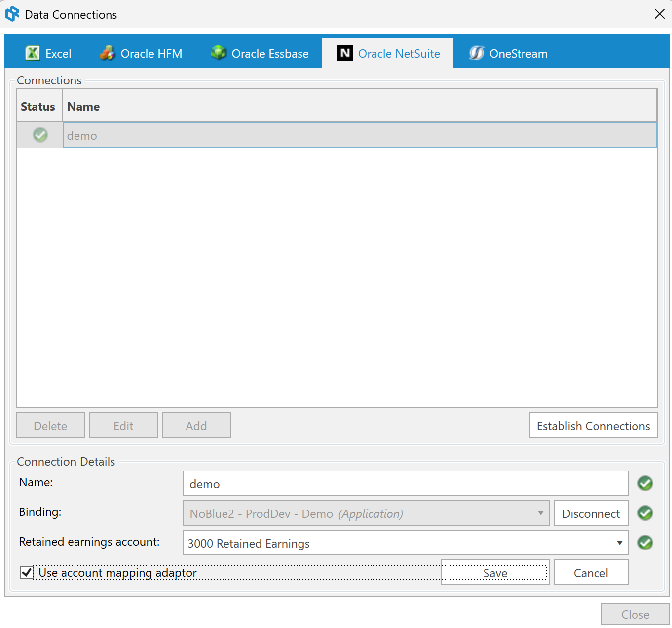Click the Status column header
This screenshot has width=672, height=628.
pyautogui.click(x=39, y=106)
